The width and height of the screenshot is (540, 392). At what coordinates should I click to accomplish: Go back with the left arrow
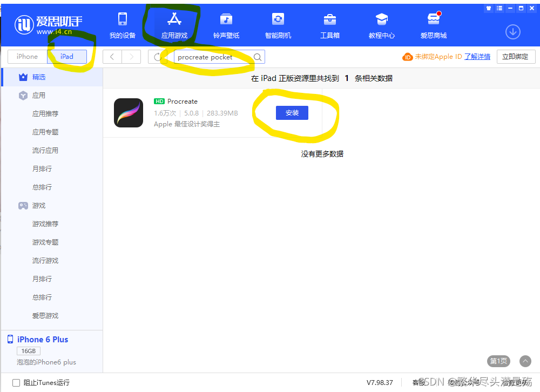[112, 57]
